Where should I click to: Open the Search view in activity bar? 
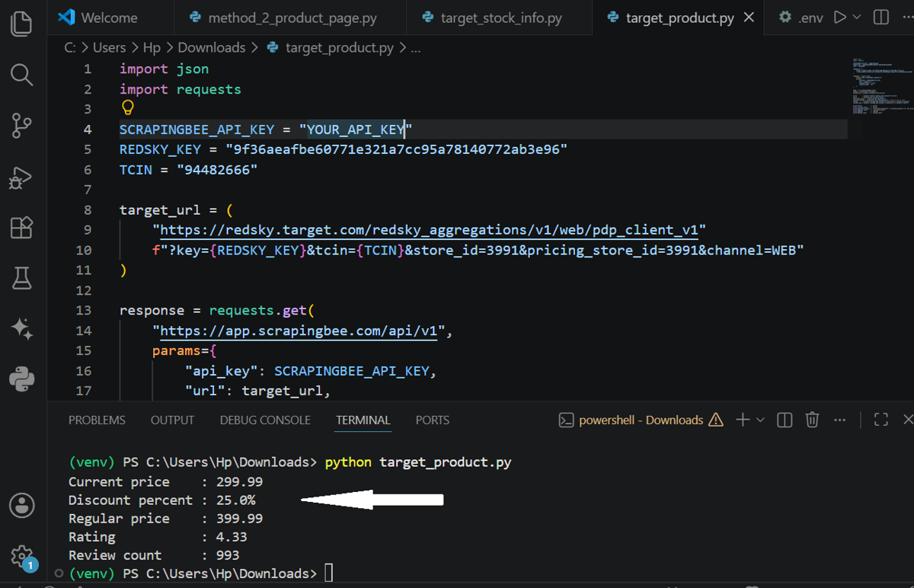point(21,75)
